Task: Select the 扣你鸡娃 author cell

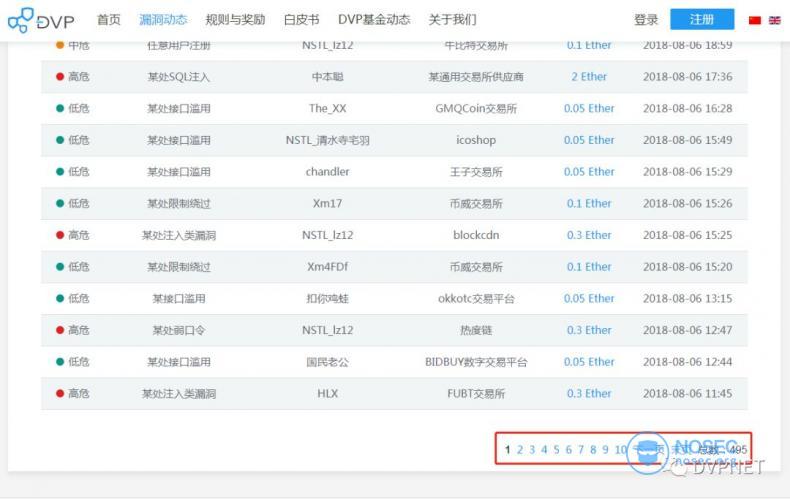Action: (x=327, y=298)
